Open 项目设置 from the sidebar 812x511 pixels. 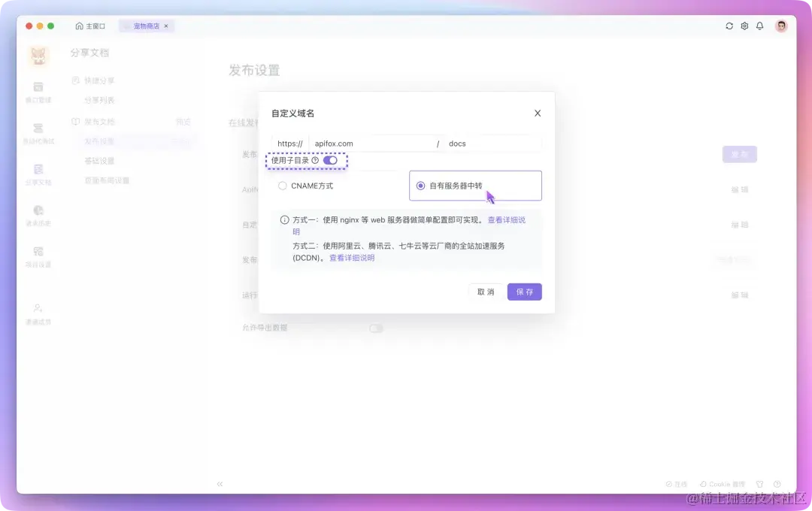[x=38, y=257]
